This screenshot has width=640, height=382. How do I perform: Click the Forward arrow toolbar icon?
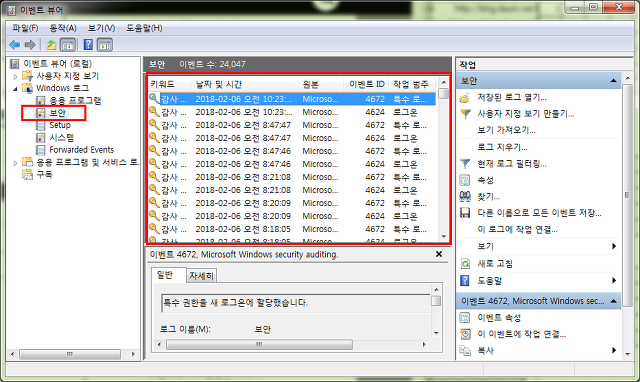(30, 44)
